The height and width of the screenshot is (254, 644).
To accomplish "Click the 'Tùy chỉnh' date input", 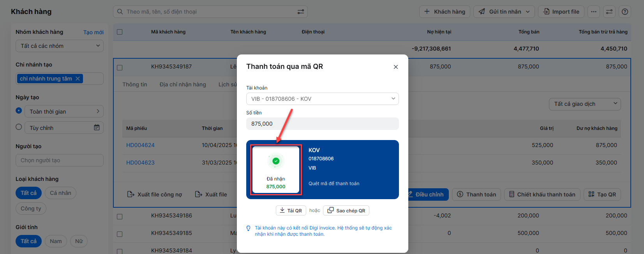I will click(64, 128).
